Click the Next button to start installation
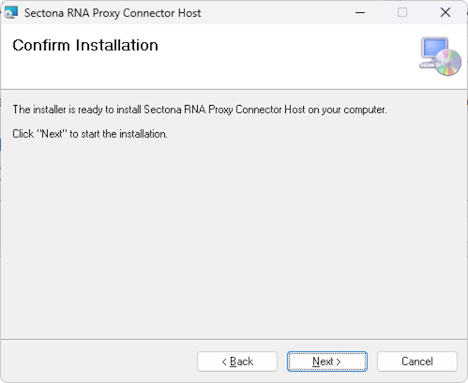The width and height of the screenshot is (468, 383). [x=327, y=361]
